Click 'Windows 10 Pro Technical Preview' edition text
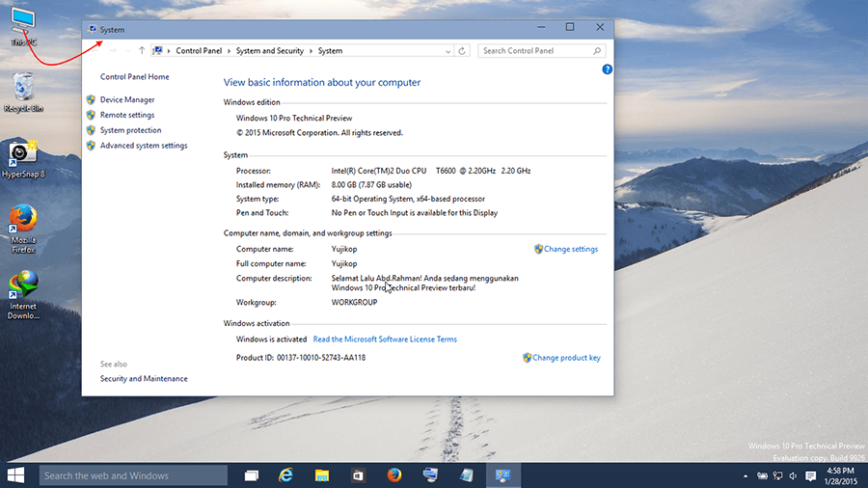Image resolution: width=868 pixels, height=488 pixels. (294, 118)
